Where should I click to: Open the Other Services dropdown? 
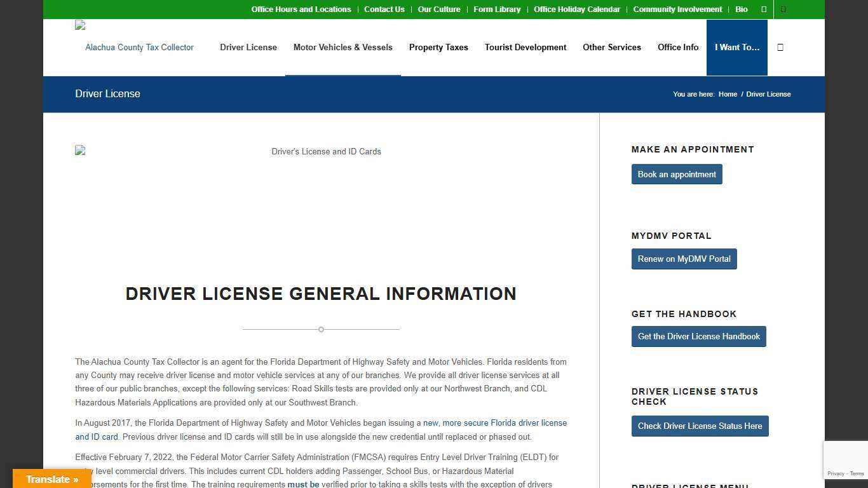(x=611, y=47)
